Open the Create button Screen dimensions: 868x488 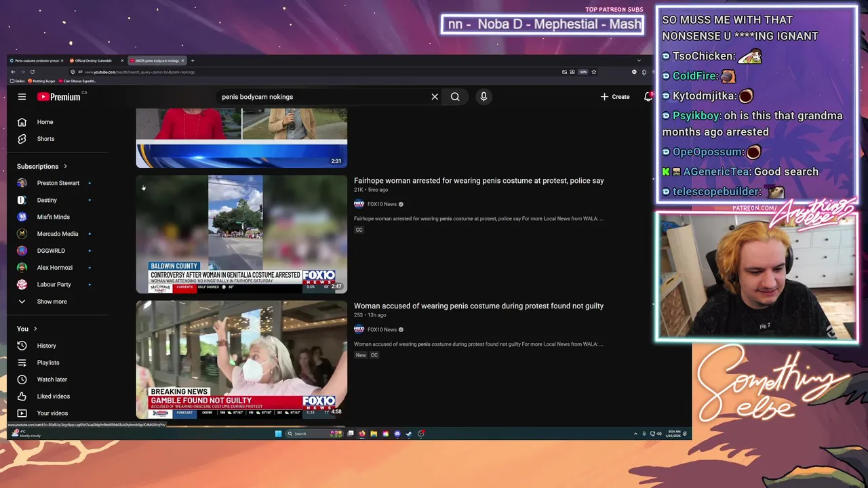click(x=615, y=97)
